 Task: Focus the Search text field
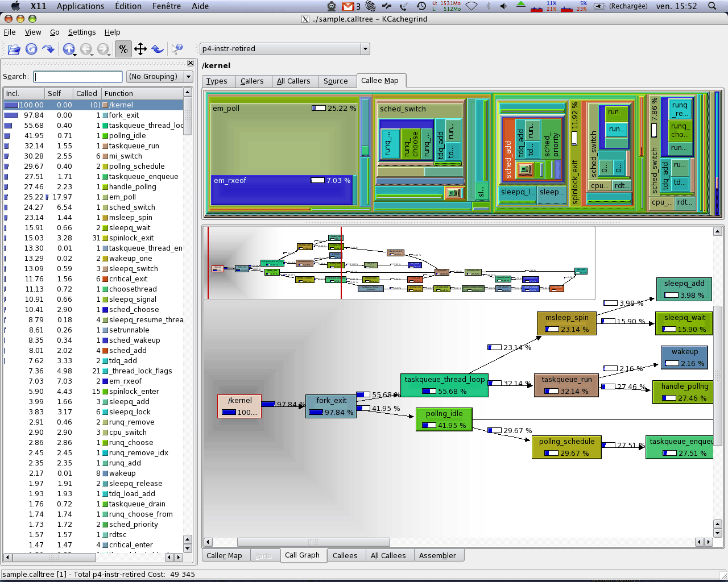(x=78, y=77)
